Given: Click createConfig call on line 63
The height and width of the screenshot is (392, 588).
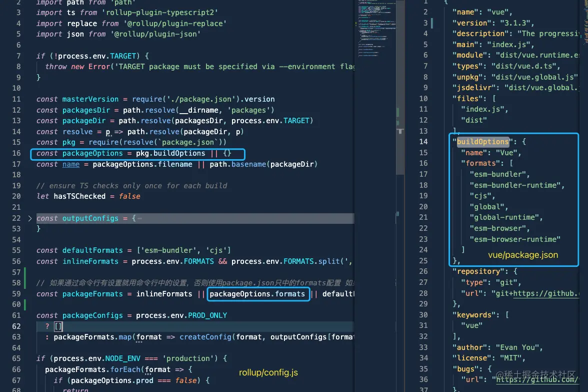Looking at the screenshot, I should (205, 337).
